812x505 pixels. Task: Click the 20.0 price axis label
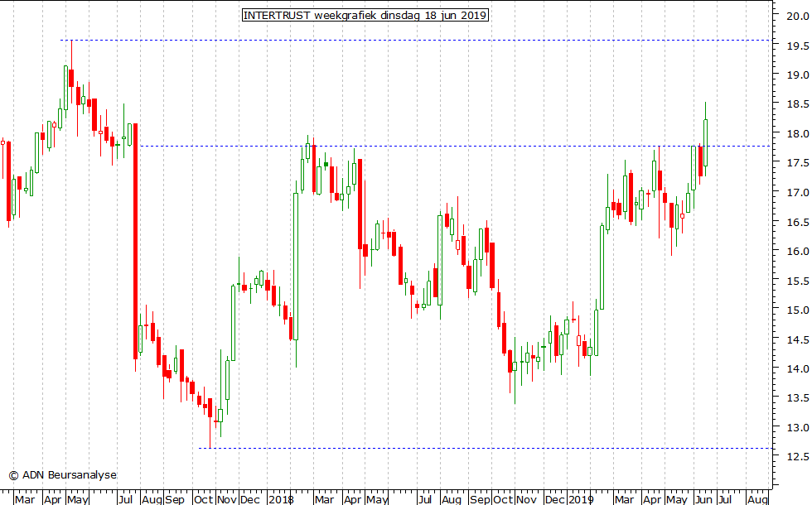pyautogui.click(x=797, y=17)
